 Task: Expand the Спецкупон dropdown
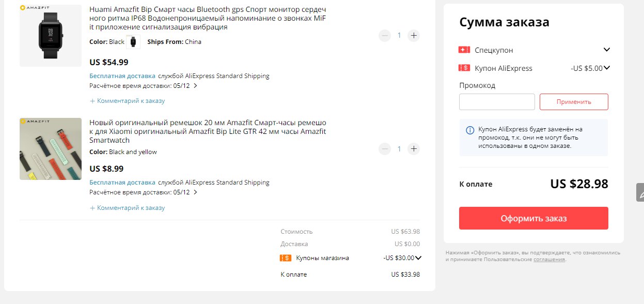click(x=607, y=50)
